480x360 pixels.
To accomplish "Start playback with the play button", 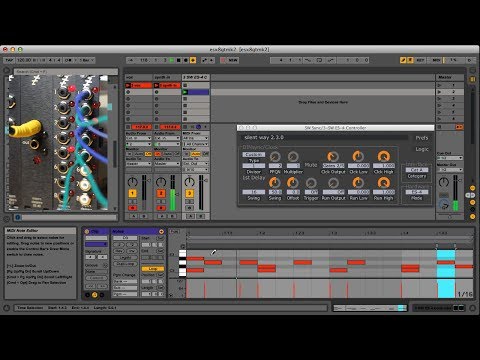I will point(172,60).
